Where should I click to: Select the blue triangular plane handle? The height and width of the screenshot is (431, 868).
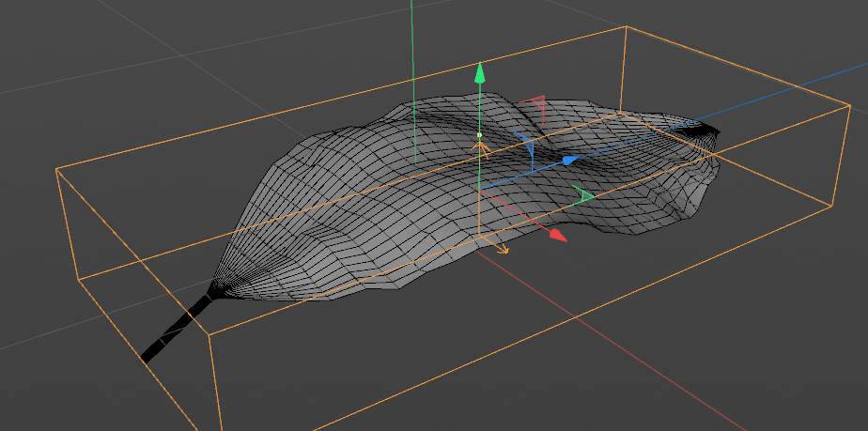tap(526, 145)
